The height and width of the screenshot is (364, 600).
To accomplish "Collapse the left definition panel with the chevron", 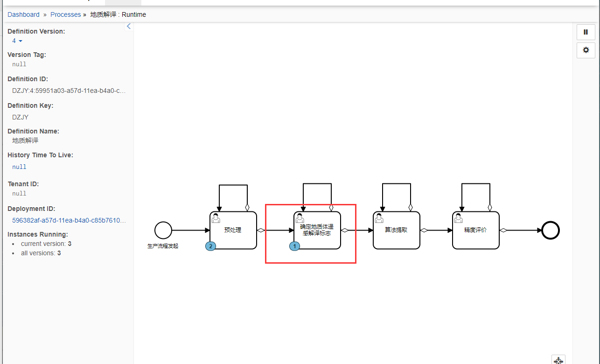I will point(129,26).
